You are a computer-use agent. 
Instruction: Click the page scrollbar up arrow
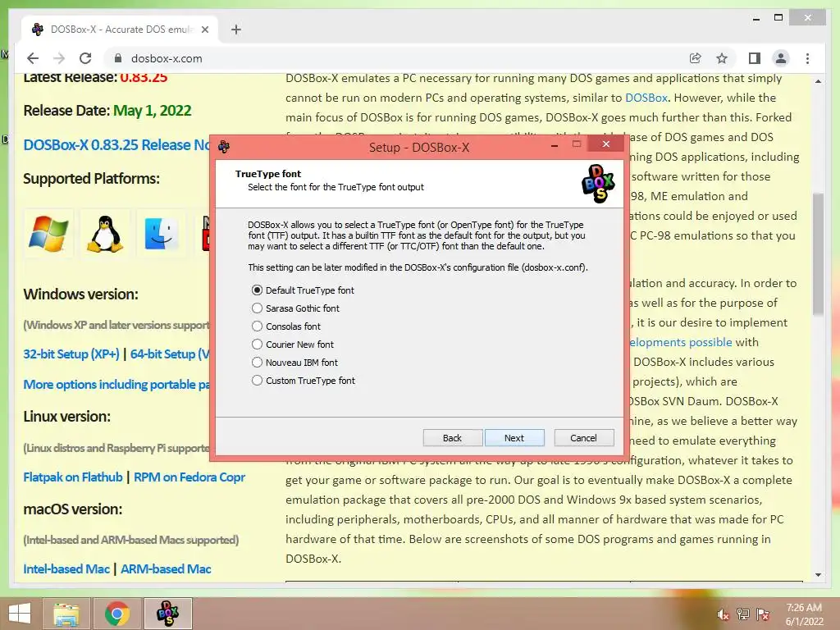818,81
